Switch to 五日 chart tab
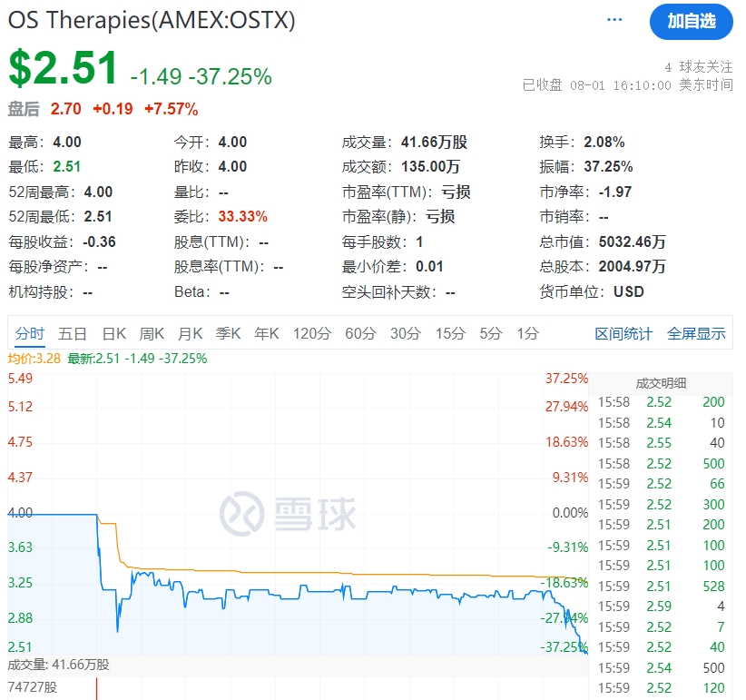Image resolution: width=746 pixels, height=700 pixels. [73, 333]
